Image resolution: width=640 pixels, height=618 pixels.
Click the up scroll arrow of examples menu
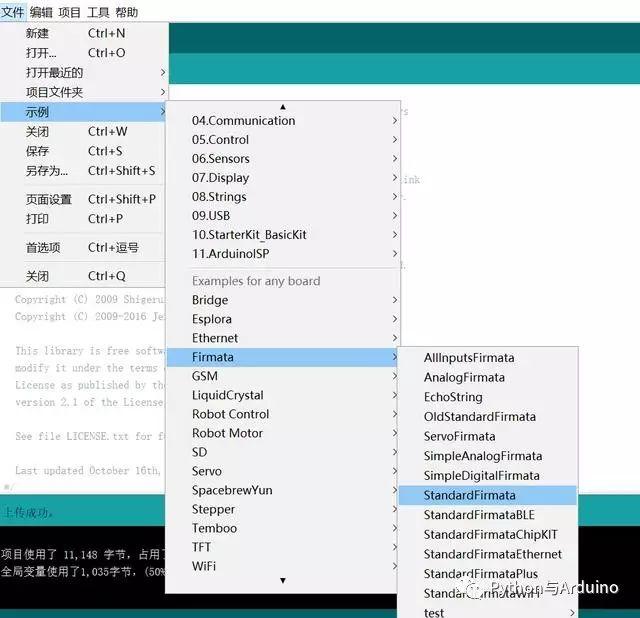point(283,107)
